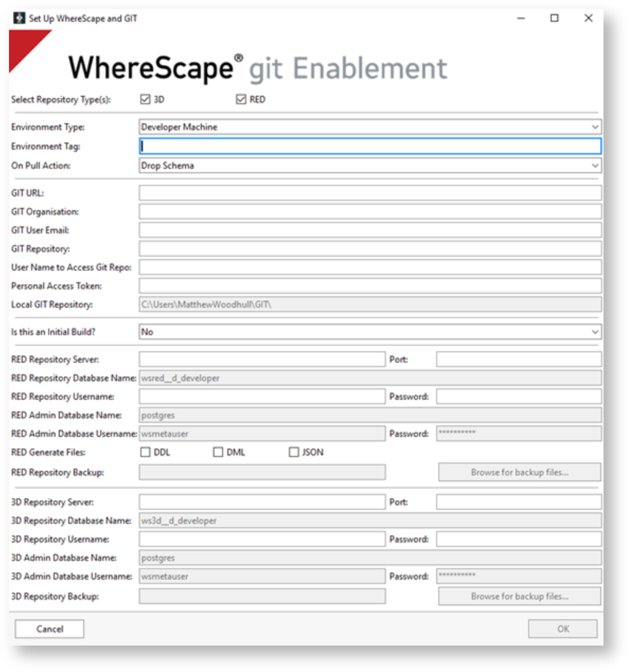
Task: Click Browse for backup files for RED Repository
Action: [x=520, y=472]
